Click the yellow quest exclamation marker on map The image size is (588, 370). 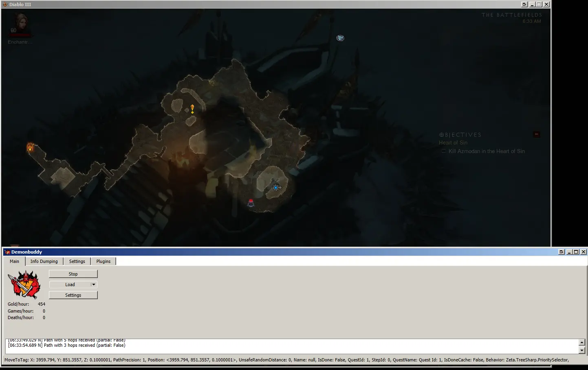tap(192, 109)
